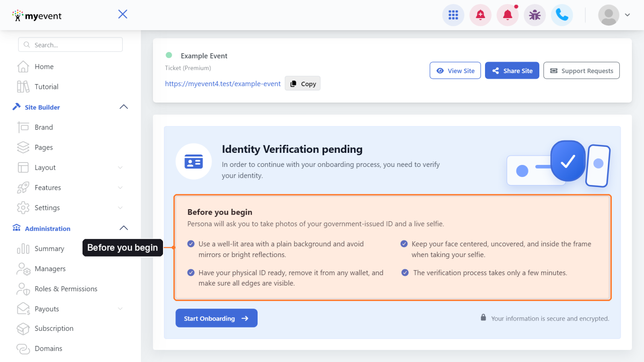
Task: Click the phone call icon
Action: [562, 15]
